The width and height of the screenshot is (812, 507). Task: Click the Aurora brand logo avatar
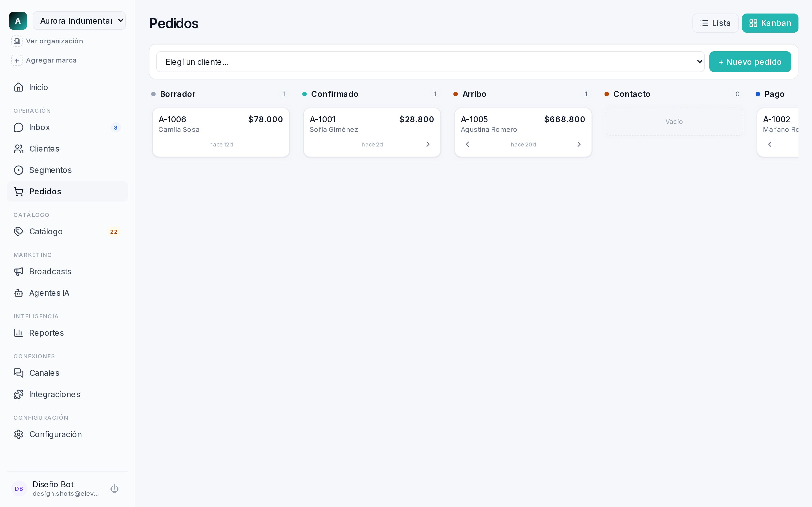point(18,21)
